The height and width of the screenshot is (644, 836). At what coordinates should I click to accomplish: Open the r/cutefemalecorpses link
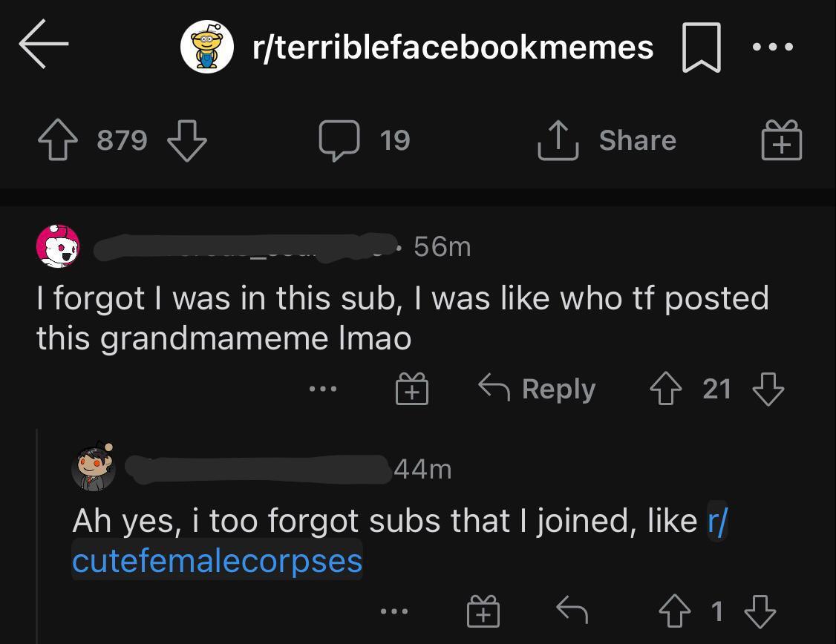(217, 562)
